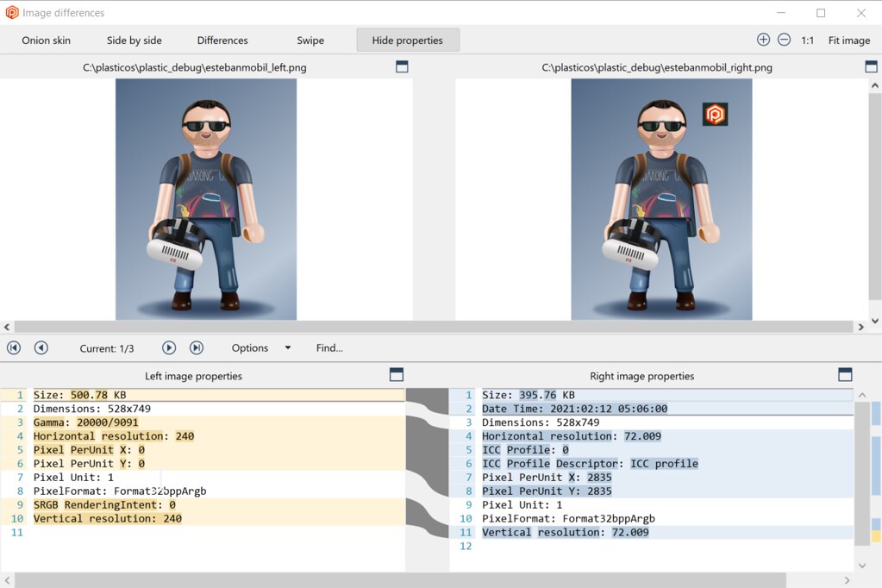Enable Onion skin comparison mode
The width and height of the screenshot is (882, 588).
(x=46, y=40)
